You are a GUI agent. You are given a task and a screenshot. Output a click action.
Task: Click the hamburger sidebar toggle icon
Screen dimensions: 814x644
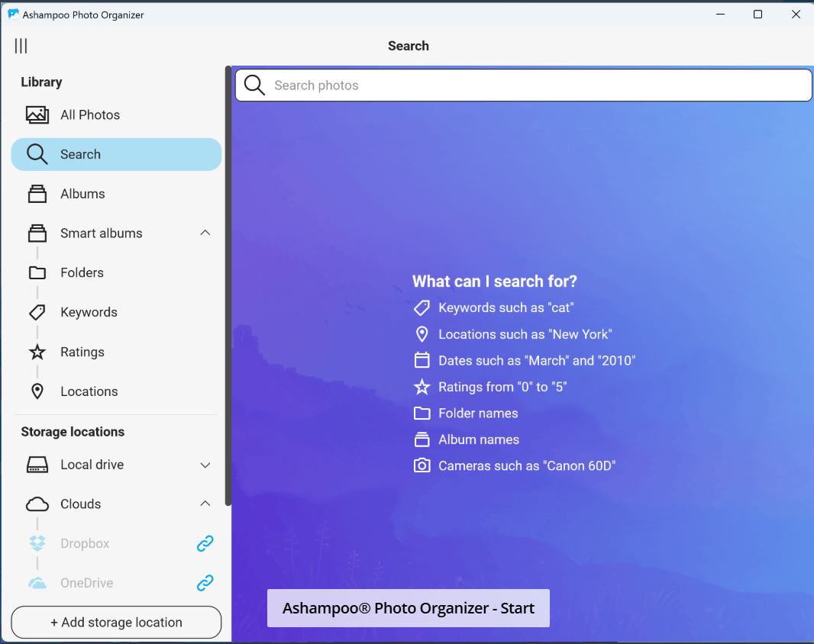point(21,47)
